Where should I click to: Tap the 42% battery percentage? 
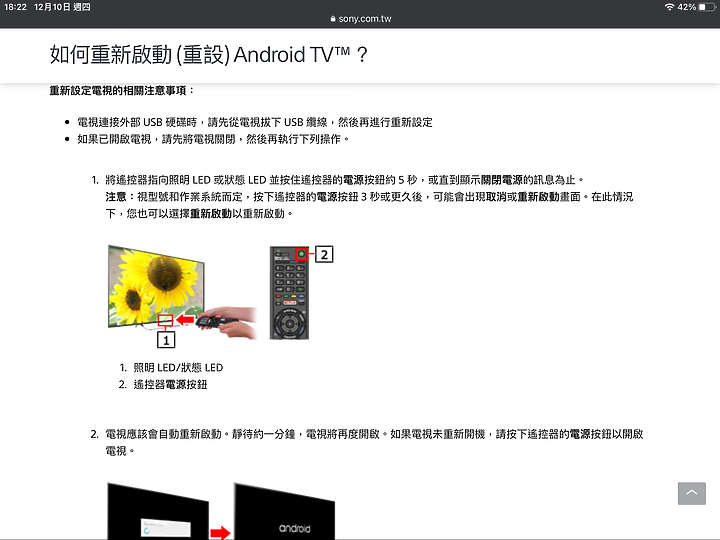[686, 7]
